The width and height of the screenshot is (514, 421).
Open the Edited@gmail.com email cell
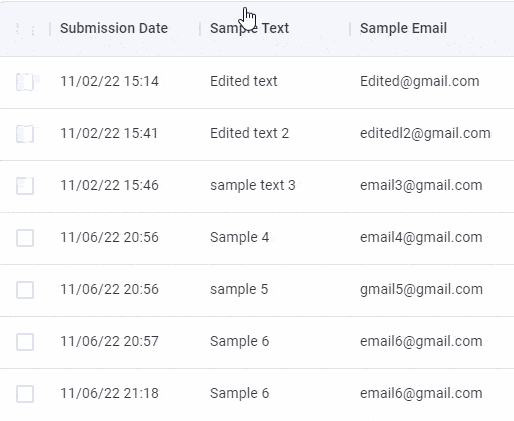pos(420,81)
